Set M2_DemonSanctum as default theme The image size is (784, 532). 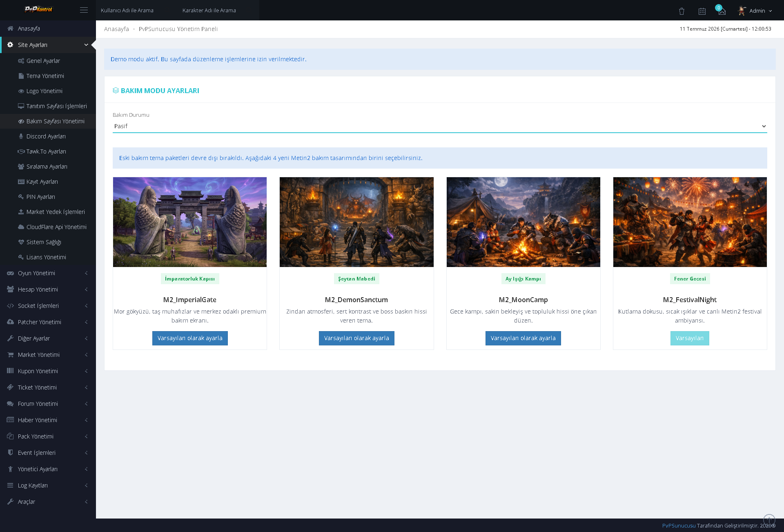point(356,338)
